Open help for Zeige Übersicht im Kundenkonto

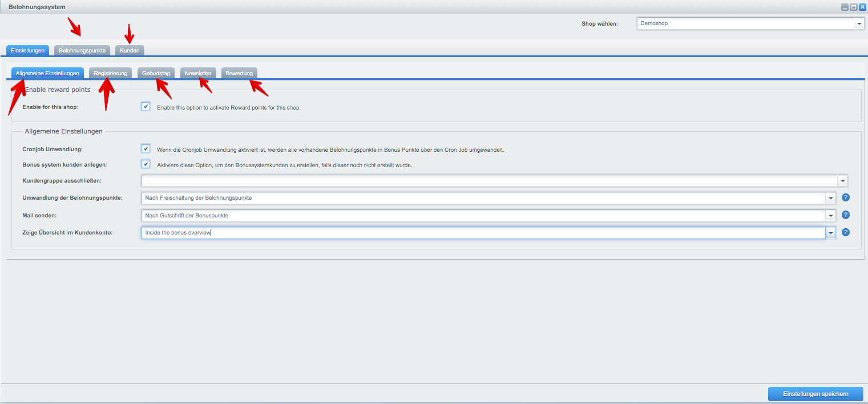846,232
